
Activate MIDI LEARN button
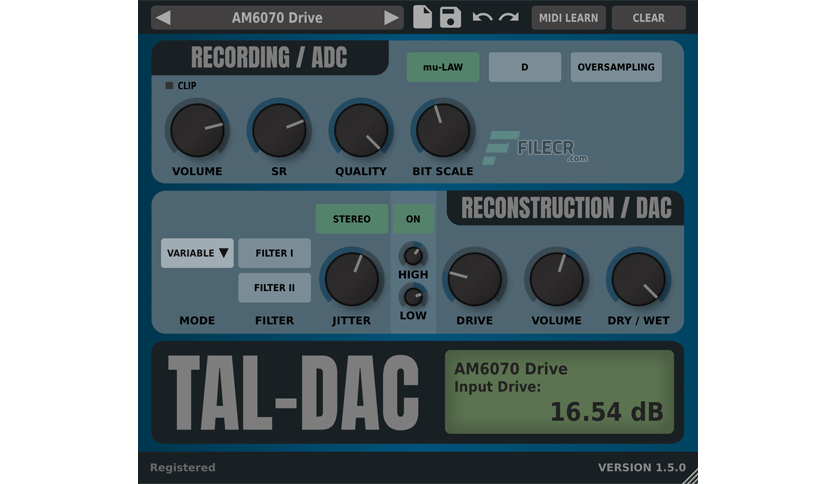pyautogui.click(x=568, y=18)
